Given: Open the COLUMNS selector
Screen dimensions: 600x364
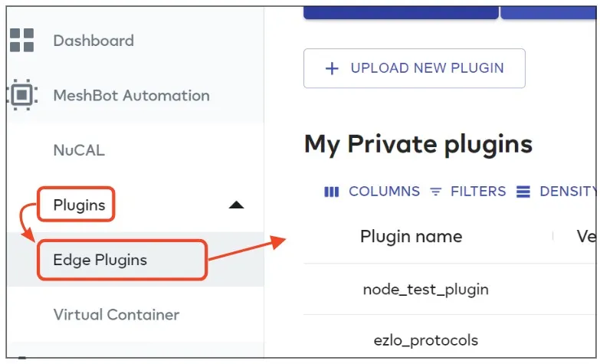Looking at the screenshot, I should [372, 192].
